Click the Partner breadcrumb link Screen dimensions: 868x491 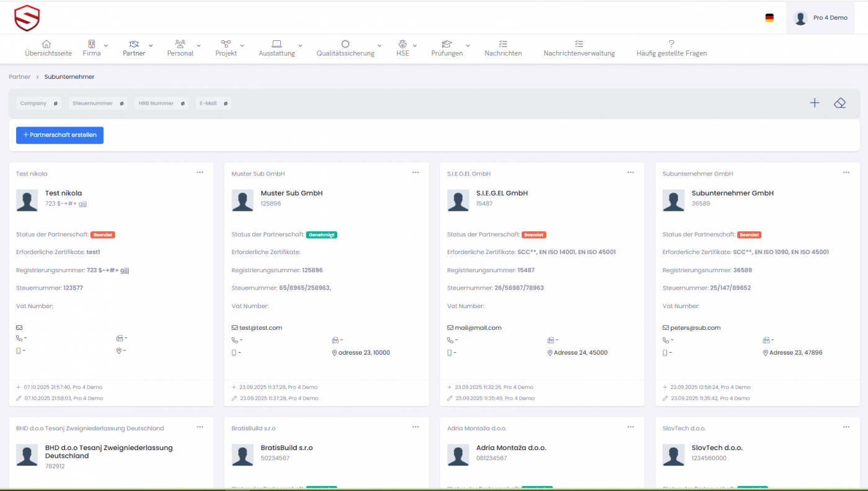coord(19,77)
